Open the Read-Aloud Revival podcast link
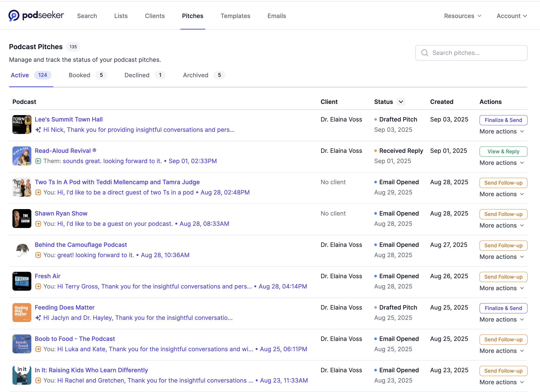Image resolution: width=540 pixels, height=392 pixels. coord(65,151)
